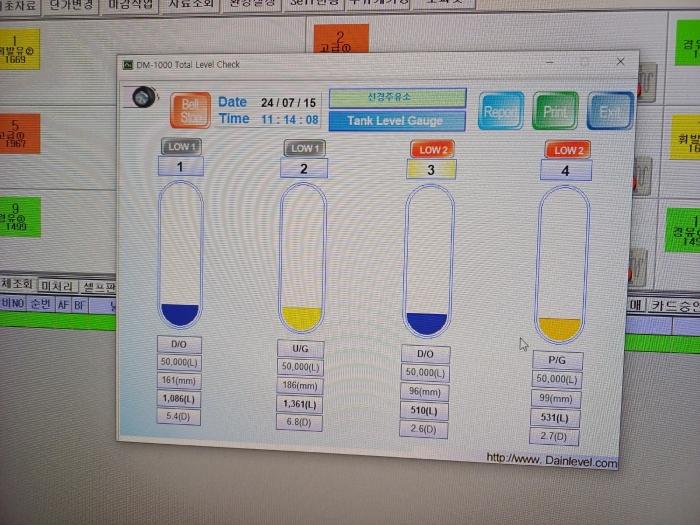
Task: Click the 6.8(D) days value
Action: coord(299,422)
